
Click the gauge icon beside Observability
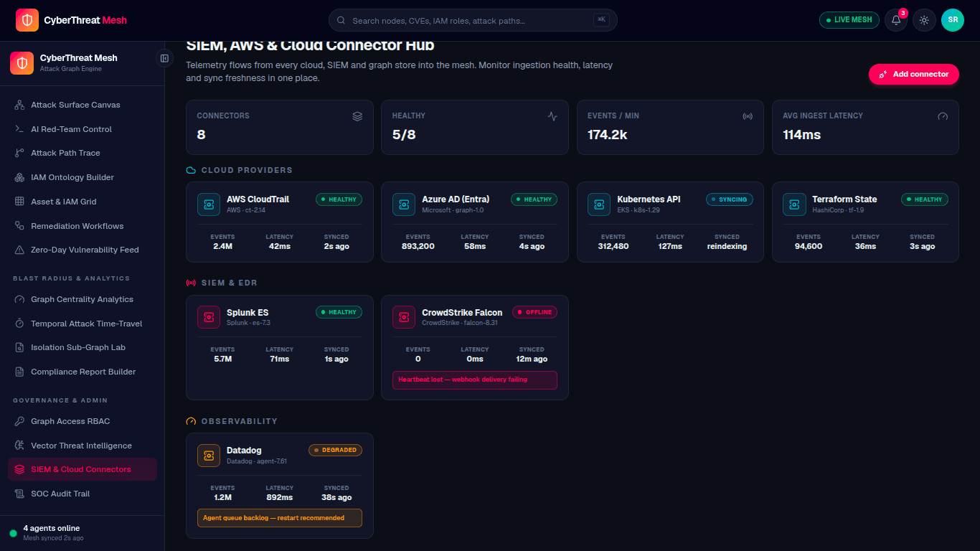coord(191,421)
